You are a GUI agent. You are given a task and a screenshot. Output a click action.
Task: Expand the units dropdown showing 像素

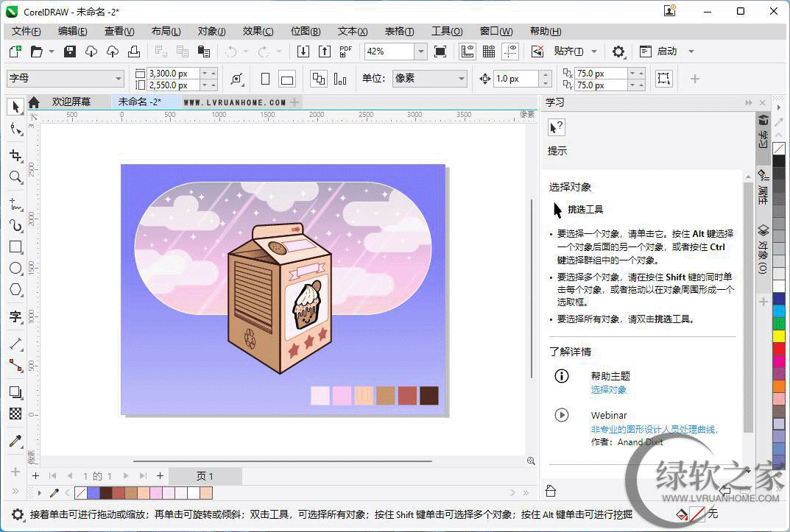tap(461, 79)
